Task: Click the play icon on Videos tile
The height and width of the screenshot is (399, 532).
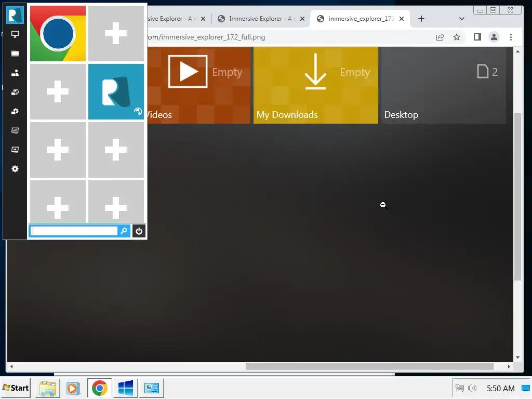Action: pyautogui.click(x=188, y=72)
